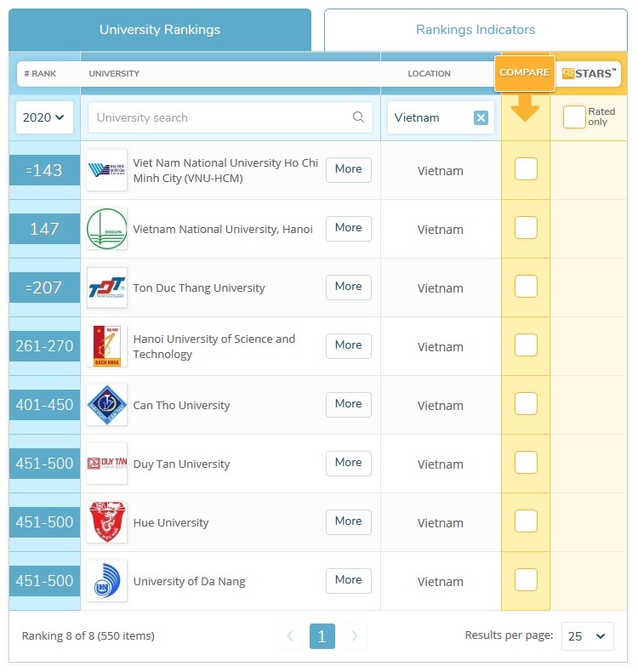This screenshot has width=638, height=672.
Task: Open Ton Duc Thang University link
Action: [x=199, y=288]
